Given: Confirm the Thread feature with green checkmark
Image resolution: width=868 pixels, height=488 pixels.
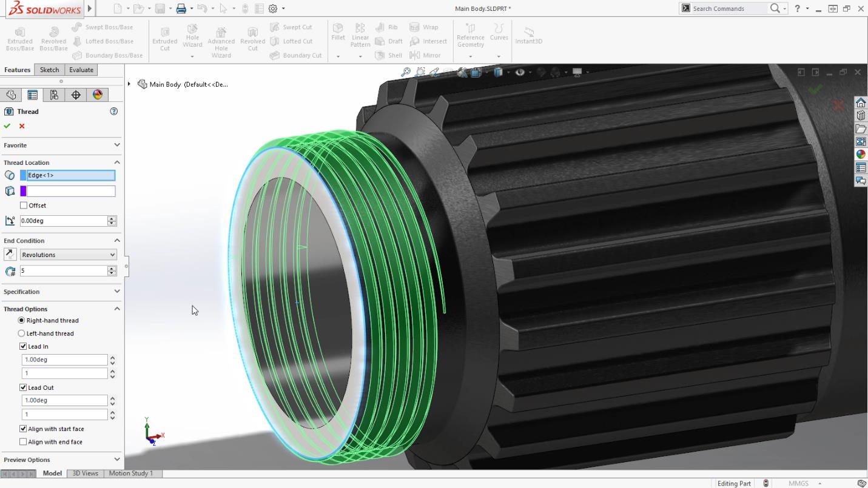Looking at the screenshot, I should pos(7,126).
